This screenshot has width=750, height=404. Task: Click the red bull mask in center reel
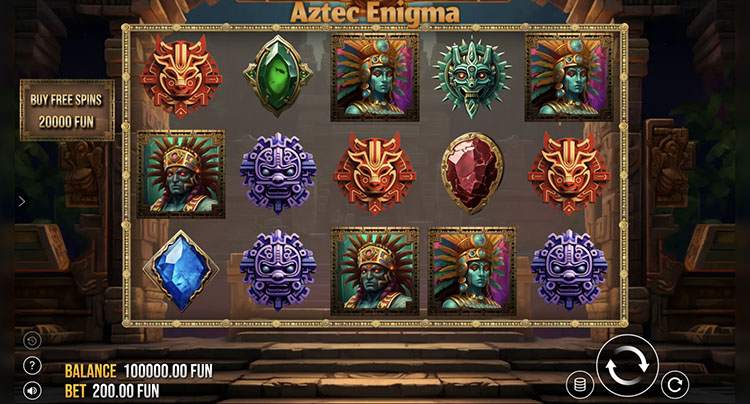[x=375, y=174]
